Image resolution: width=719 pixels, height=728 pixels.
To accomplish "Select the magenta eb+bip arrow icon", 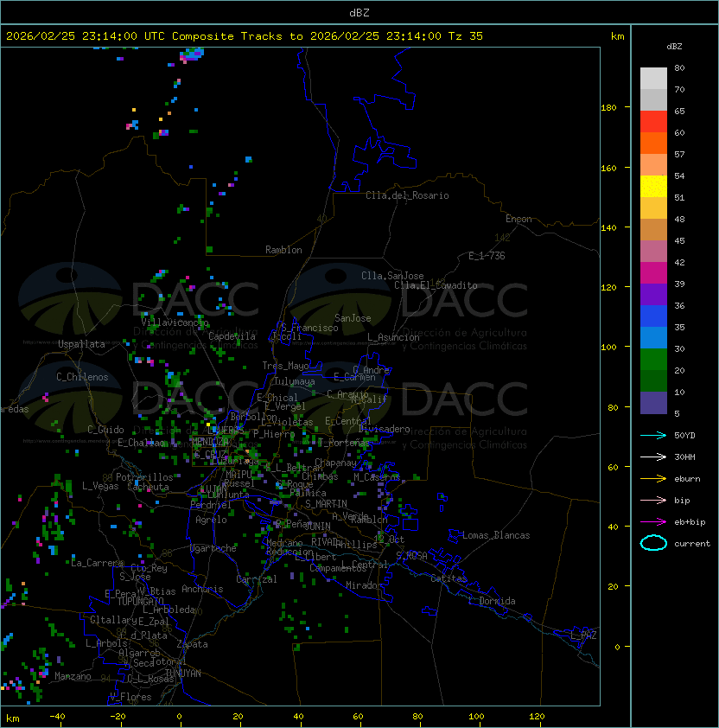I will point(653,522).
